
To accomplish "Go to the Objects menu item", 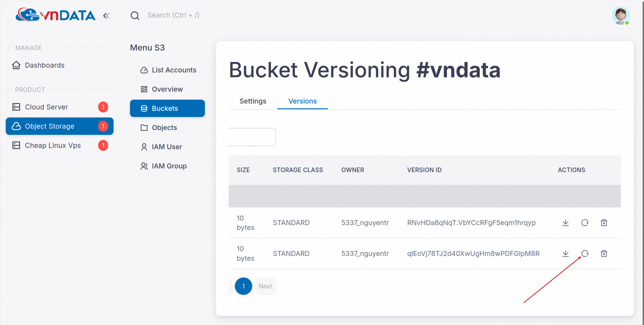I will tap(164, 128).
